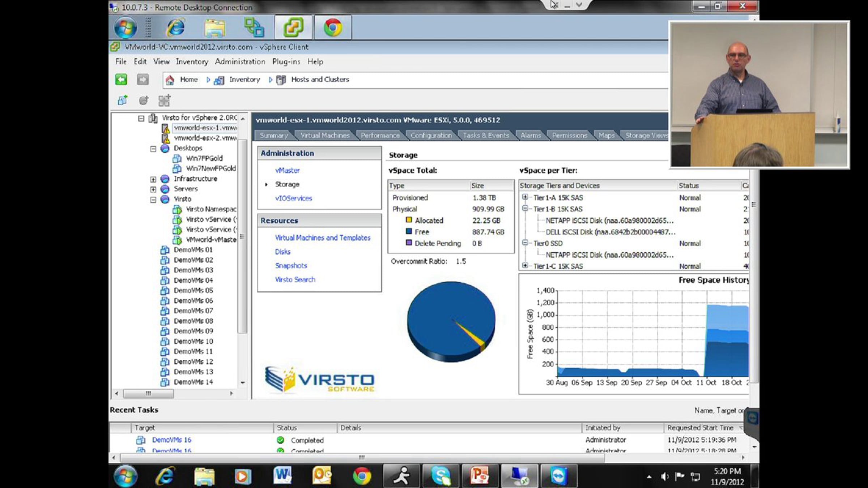This screenshot has height=488, width=868.
Task: Click the Hosts and Clusters breadcrumb icon
Action: pyautogui.click(x=281, y=80)
